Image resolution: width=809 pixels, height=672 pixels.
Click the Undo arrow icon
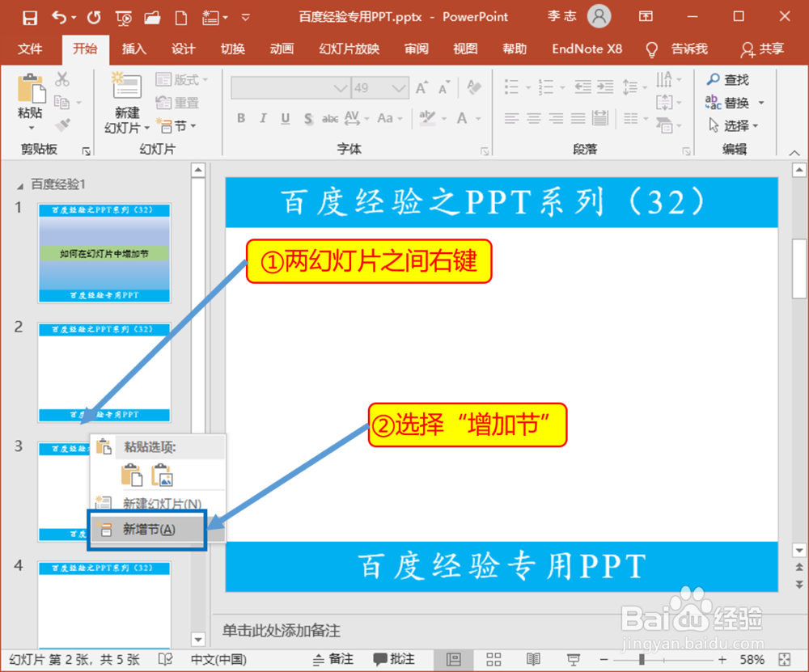click(x=59, y=18)
